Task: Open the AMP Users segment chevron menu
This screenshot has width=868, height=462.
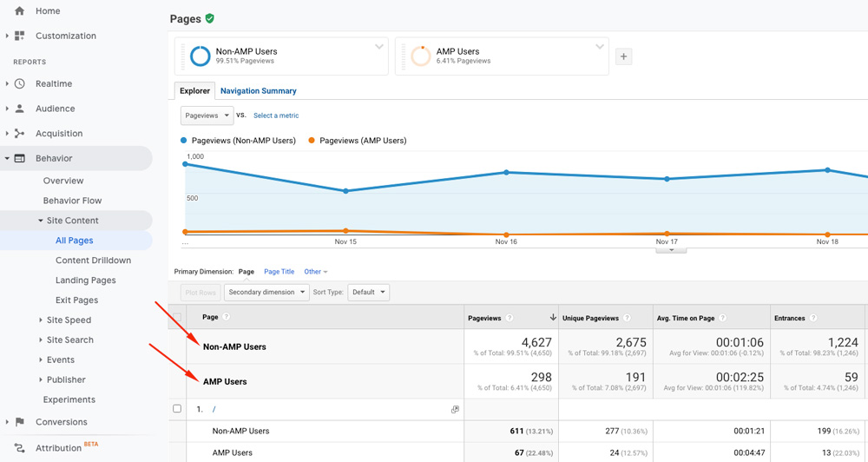Action: 600,47
